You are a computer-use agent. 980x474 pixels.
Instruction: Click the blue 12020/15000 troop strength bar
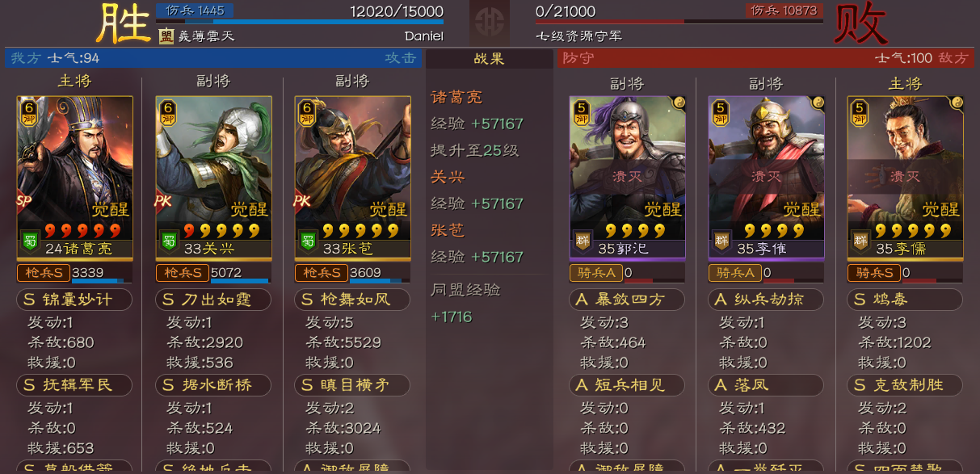(x=300, y=22)
